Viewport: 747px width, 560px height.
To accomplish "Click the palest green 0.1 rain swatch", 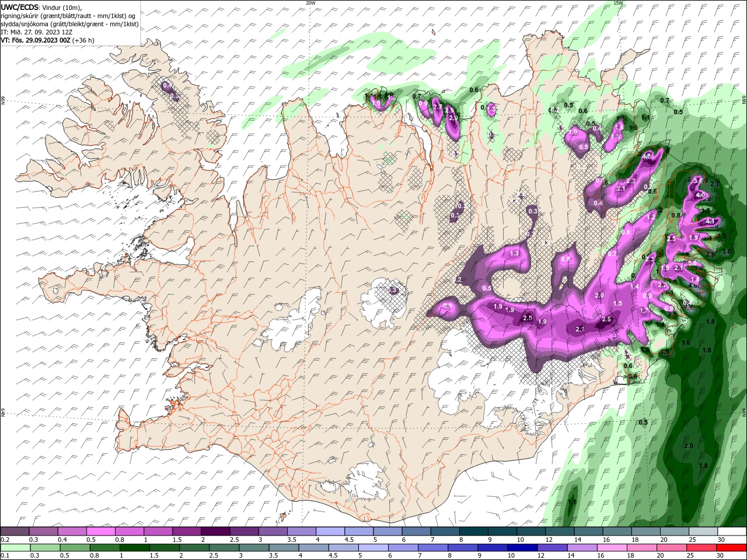I will pyautogui.click(x=15, y=548).
